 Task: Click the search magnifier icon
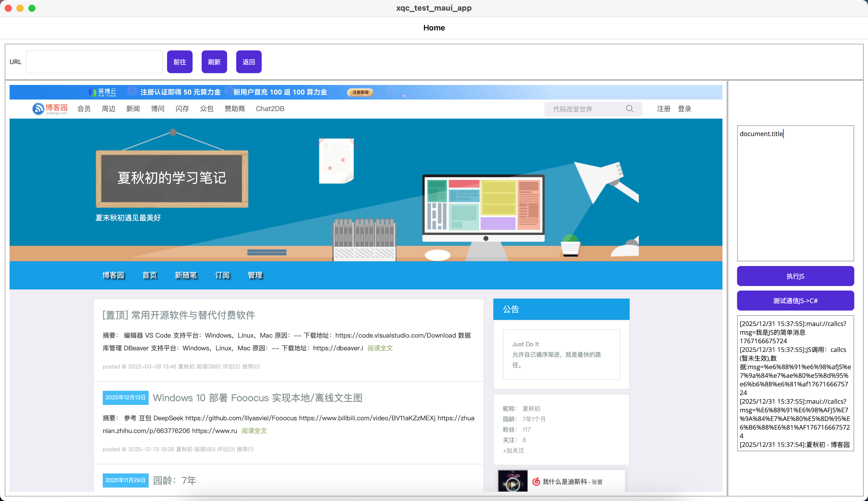pyautogui.click(x=629, y=109)
